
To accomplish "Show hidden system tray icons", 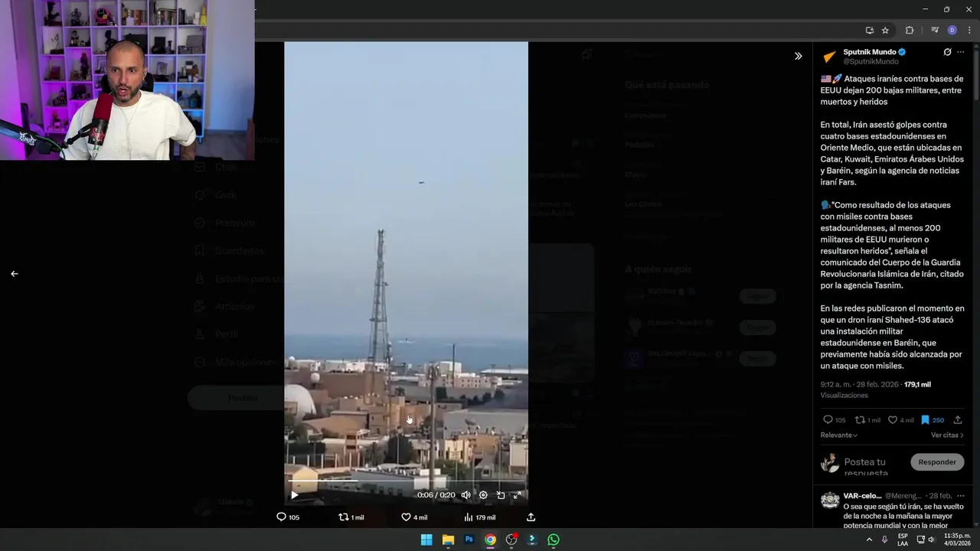I will pyautogui.click(x=869, y=540).
